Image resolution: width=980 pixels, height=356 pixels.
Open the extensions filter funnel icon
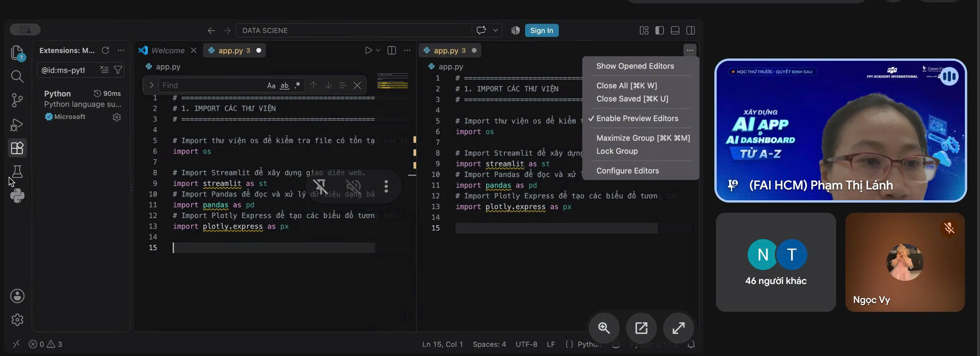point(118,70)
